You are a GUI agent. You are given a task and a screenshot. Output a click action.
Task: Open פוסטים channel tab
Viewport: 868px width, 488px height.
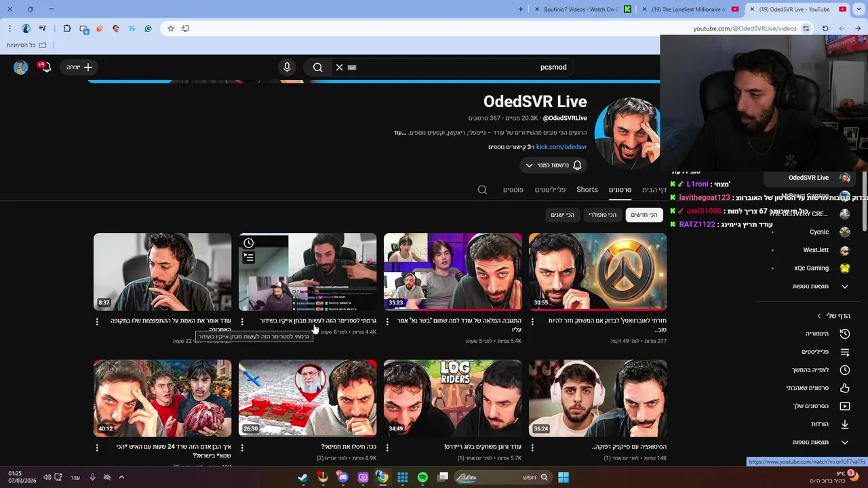[x=513, y=190]
